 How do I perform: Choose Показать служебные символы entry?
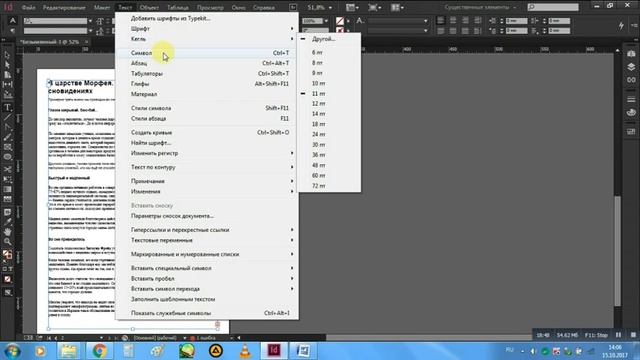pyautogui.click(x=207, y=313)
